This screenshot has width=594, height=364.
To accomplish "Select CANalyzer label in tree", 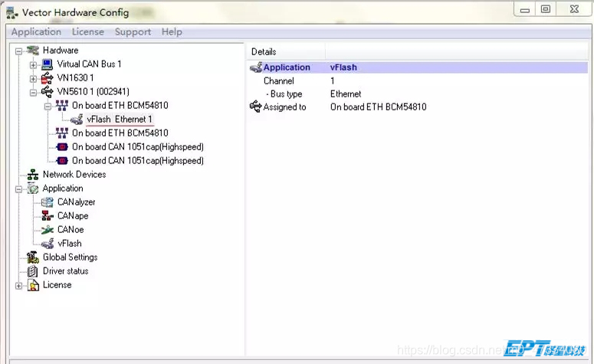I will pyautogui.click(x=76, y=202).
